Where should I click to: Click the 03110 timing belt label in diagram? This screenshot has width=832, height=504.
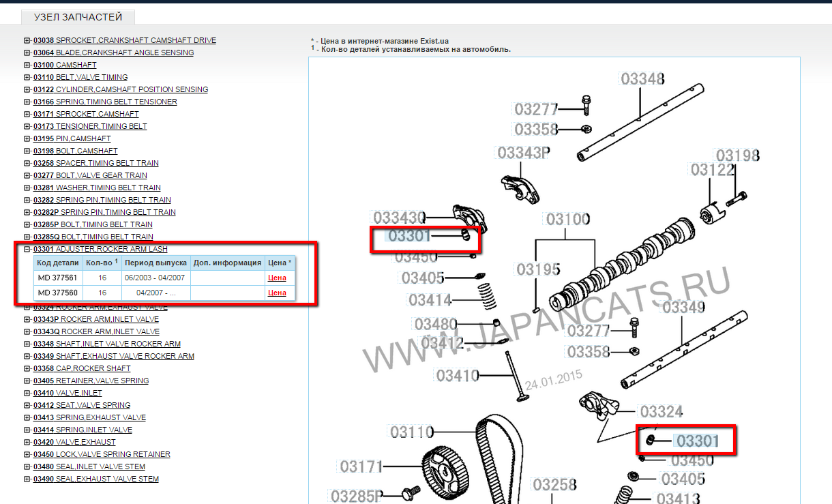[x=411, y=432]
